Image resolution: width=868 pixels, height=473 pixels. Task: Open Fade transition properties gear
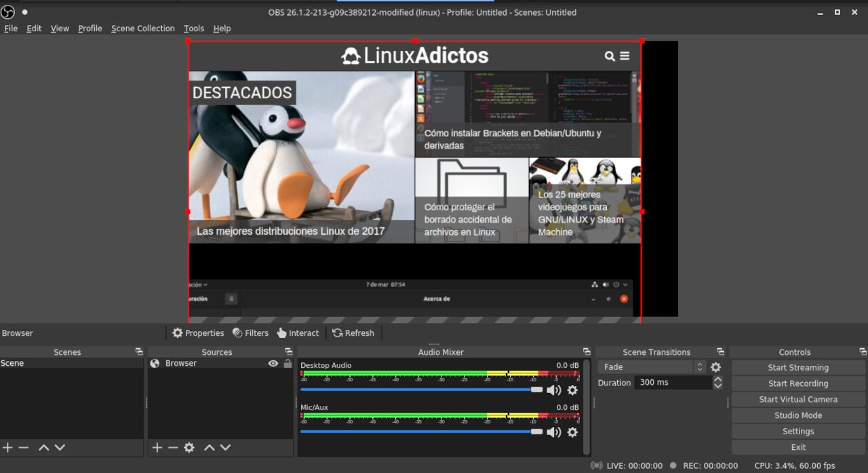715,367
